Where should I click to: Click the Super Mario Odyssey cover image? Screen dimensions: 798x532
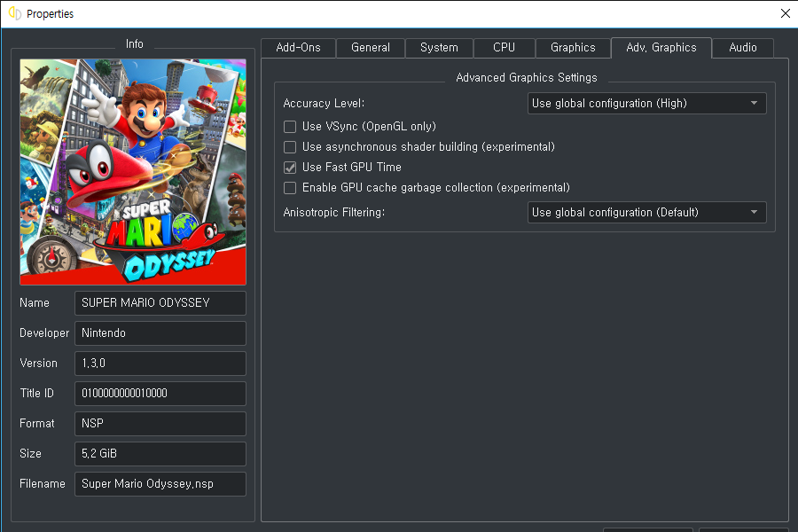tap(133, 171)
